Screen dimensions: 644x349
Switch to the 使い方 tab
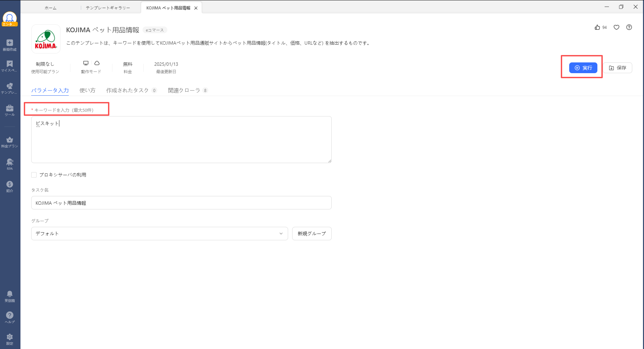[x=87, y=90]
